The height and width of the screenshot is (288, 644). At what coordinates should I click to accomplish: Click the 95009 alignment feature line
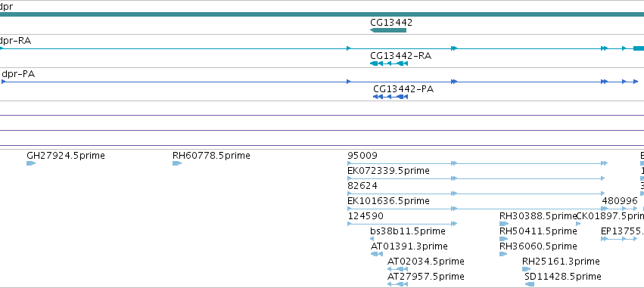pos(478,163)
